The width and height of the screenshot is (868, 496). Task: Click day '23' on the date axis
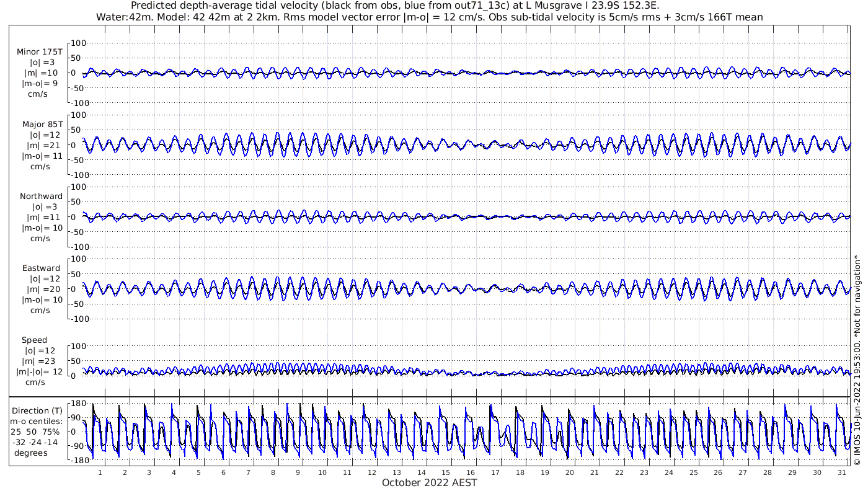(644, 472)
